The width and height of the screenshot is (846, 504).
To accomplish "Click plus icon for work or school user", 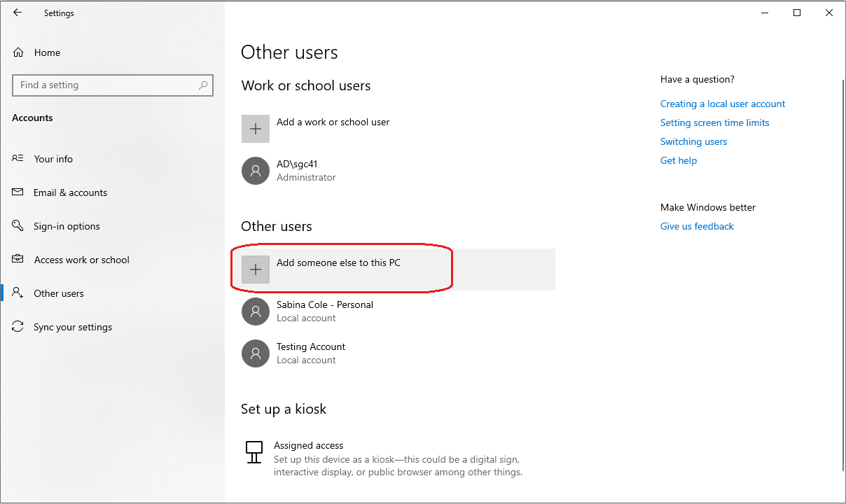I will click(256, 129).
